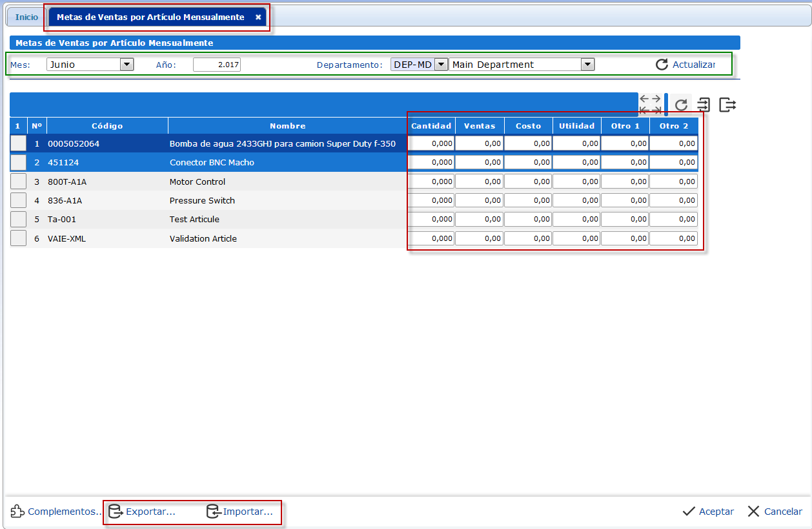Close the Metas de Ventas tab
812x529 pixels.
[258, 17]
